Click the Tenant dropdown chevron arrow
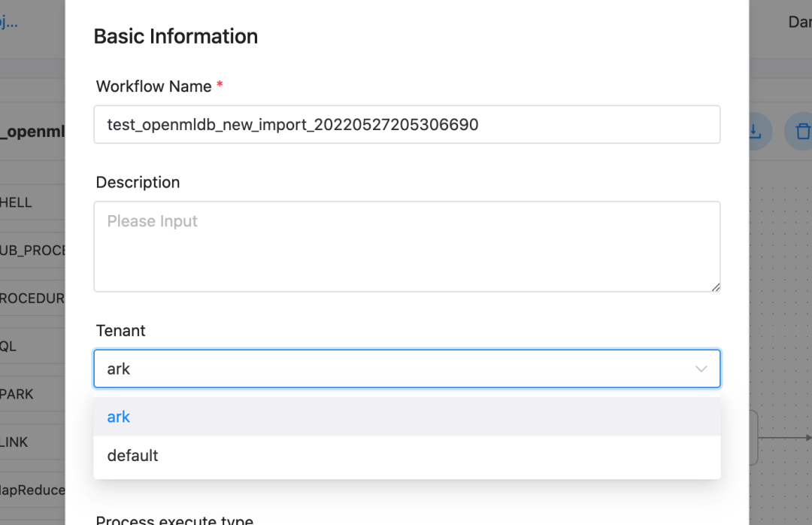The image size is (812, 525). pyautogui.click(x=701, y=369)
